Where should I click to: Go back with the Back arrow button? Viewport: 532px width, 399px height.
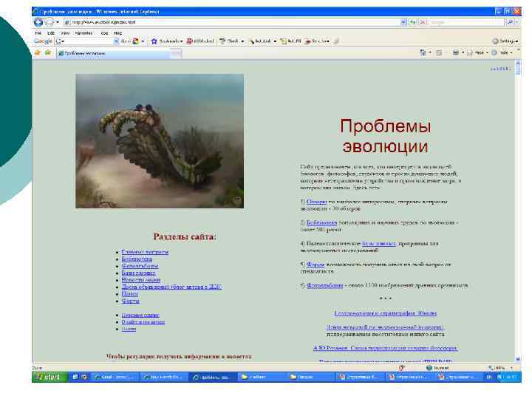[38, 22]
